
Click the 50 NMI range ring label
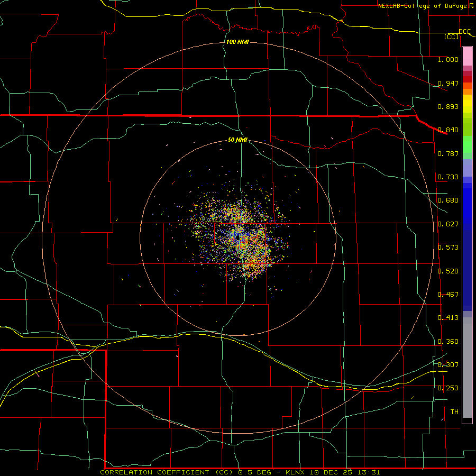(237, 140)
